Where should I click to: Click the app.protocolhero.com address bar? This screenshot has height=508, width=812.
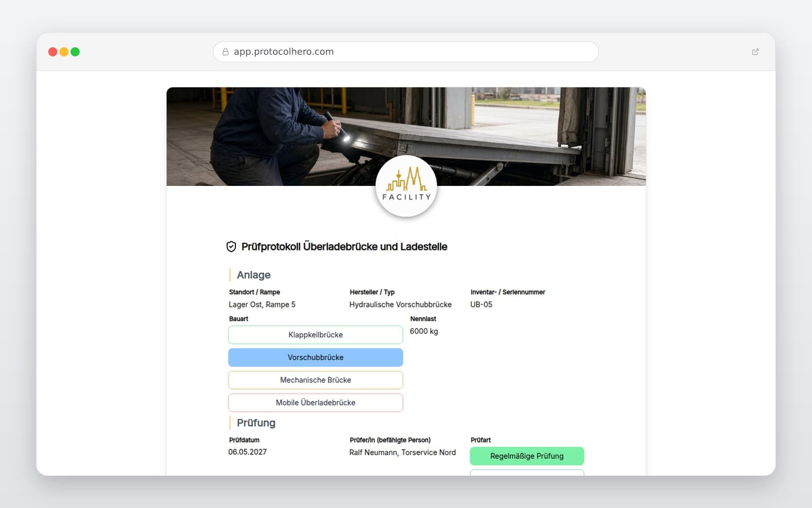(x=406, y=52)
